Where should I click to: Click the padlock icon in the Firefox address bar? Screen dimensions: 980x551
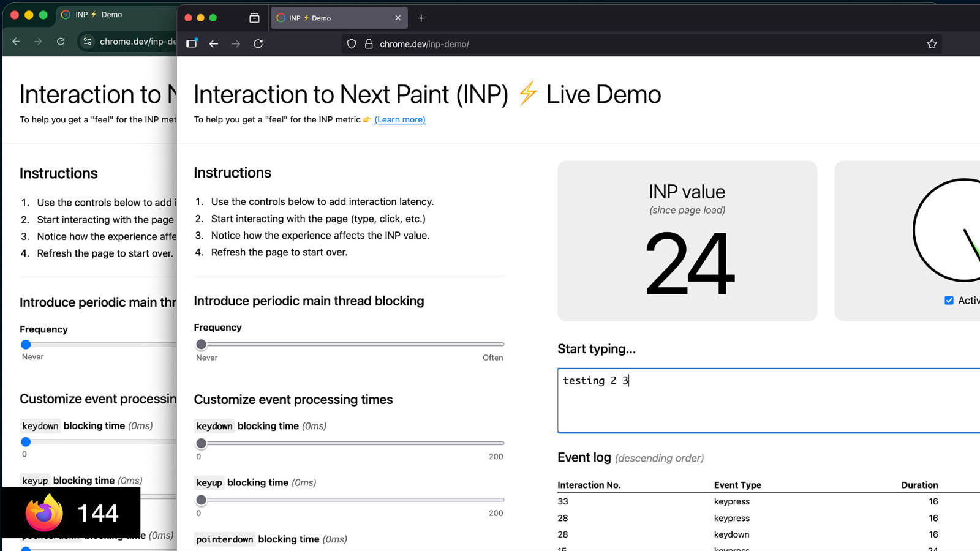click(x=369, y=44)
